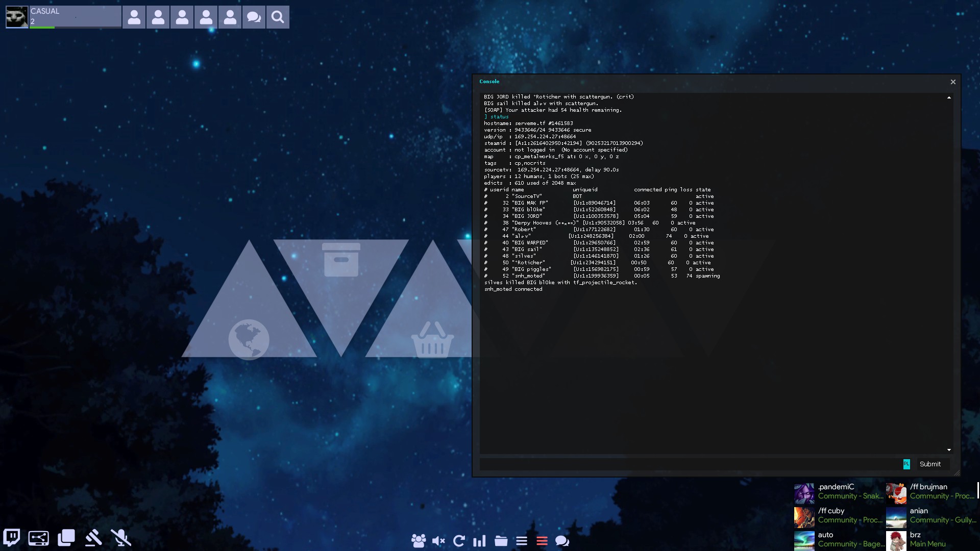Open the gavel vote icon
Screen dimensions: 980x551
click(93, 538)
